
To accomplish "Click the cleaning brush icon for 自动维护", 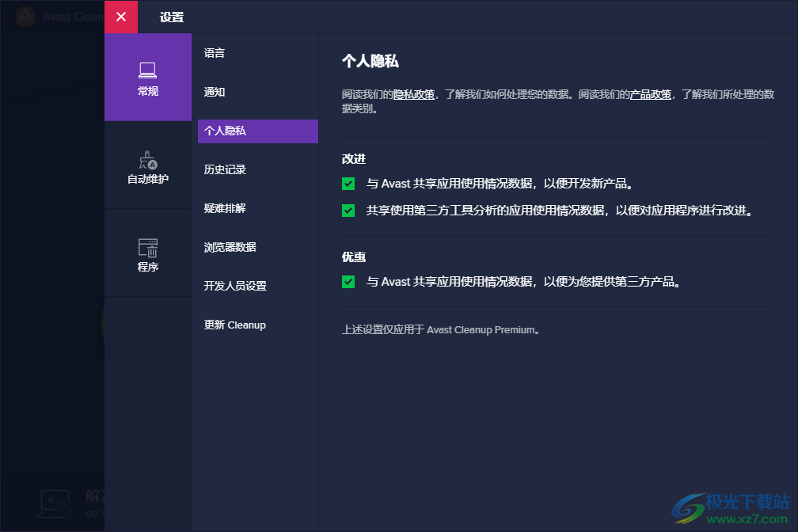I will (x=147, y=160).
